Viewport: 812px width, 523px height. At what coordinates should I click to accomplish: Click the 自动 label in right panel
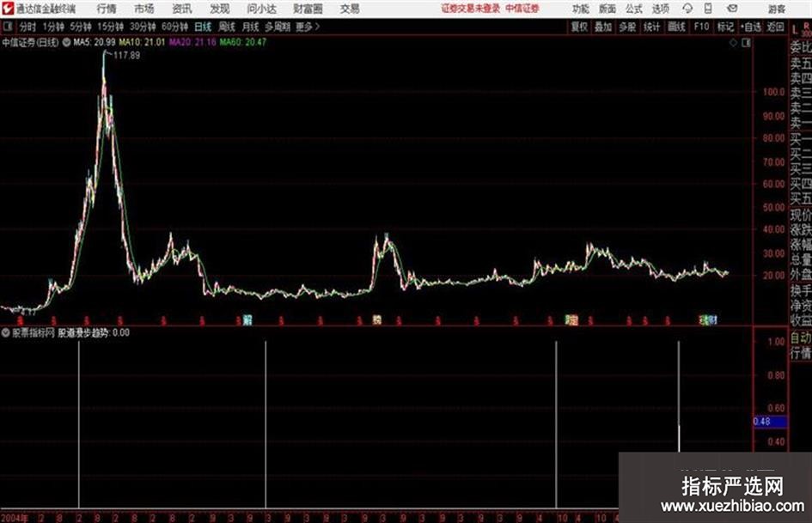801,338
